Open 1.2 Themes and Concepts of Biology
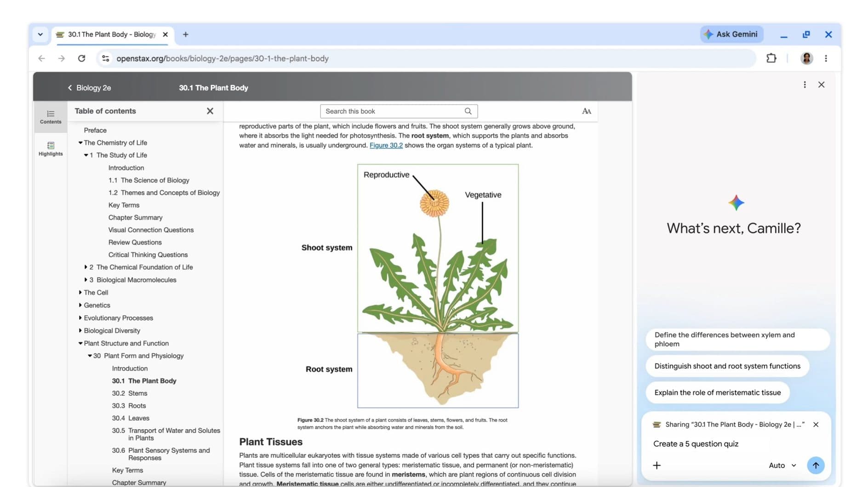868x487 pixels. [164, 193]
